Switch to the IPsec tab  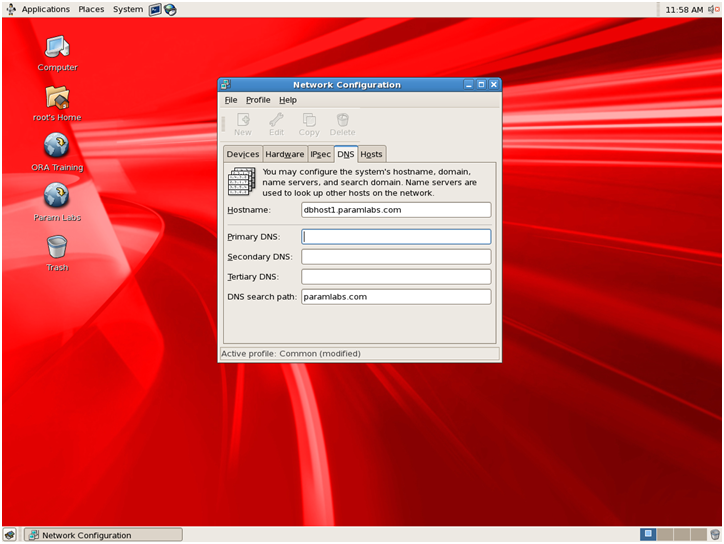(x=320, y=154)
